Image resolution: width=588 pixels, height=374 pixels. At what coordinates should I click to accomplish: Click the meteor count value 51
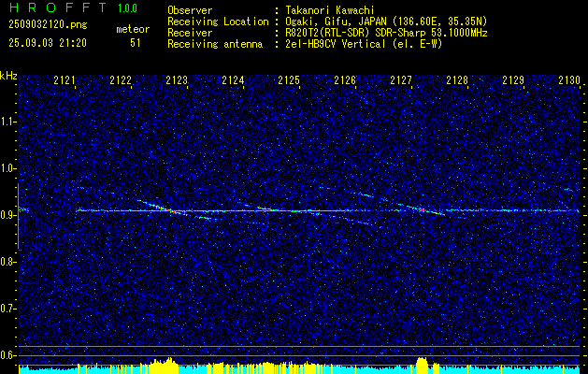pyautogui.click(x=135, y=43)
